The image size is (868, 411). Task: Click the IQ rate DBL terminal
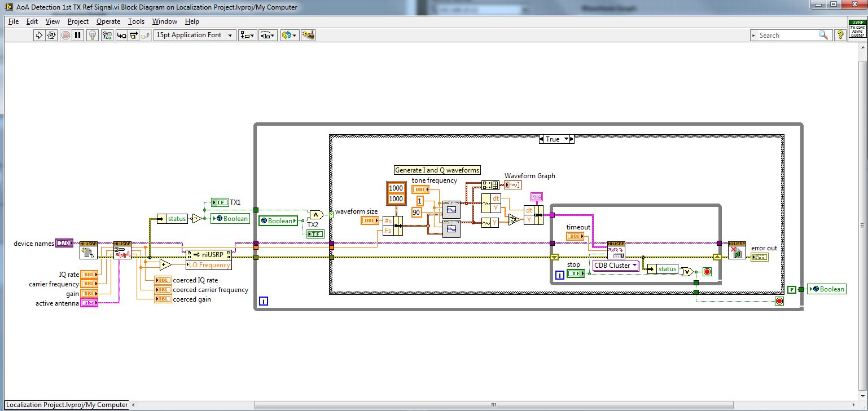89,275
